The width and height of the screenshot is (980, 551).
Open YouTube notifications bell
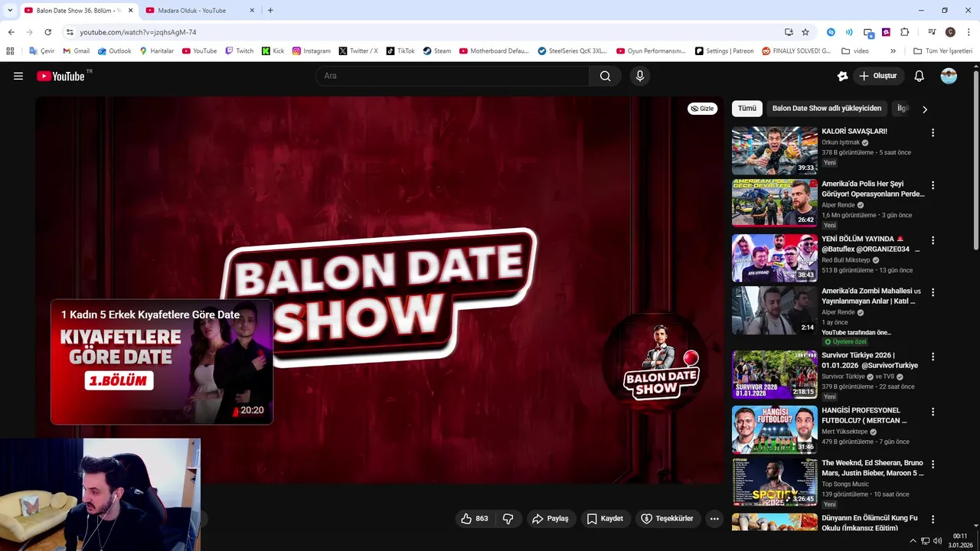click(919, 76)
